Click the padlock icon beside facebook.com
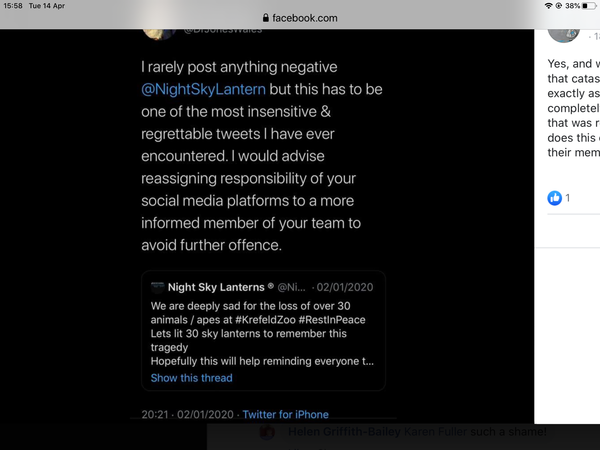600x450 pixels. [266, 18]
